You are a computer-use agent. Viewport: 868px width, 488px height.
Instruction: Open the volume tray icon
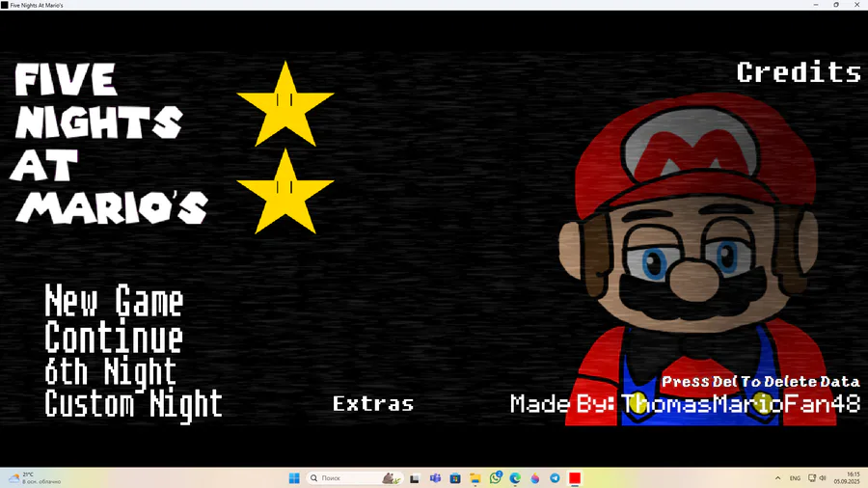823,478
